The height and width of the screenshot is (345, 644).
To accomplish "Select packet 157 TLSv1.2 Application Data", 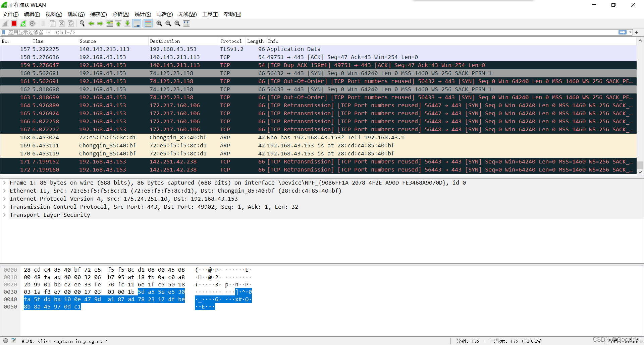I will 318,49.
